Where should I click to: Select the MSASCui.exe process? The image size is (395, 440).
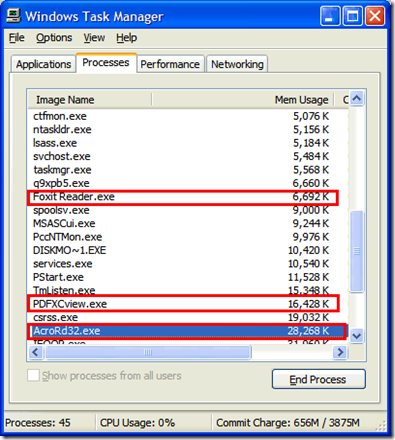click(187, 223)
